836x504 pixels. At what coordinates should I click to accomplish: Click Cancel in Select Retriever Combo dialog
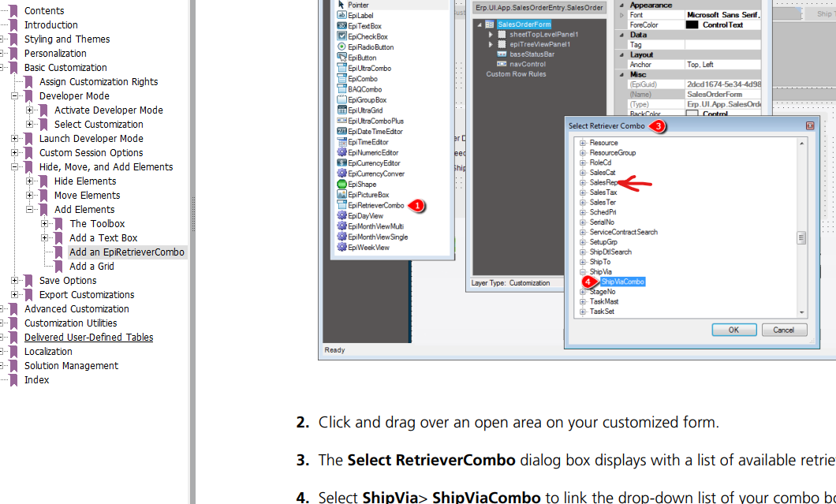[784, 330]
